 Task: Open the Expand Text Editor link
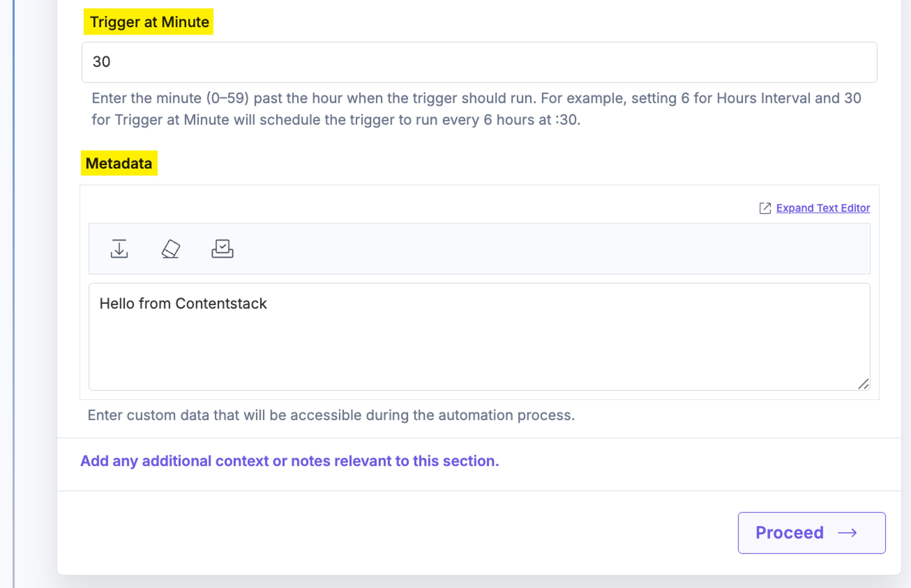(823, 208)
